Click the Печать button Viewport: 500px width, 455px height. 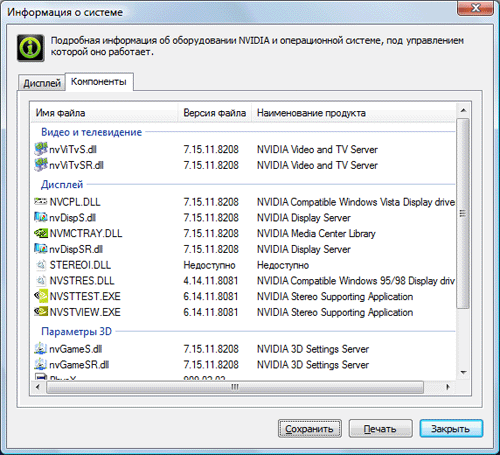coord(380,429)
